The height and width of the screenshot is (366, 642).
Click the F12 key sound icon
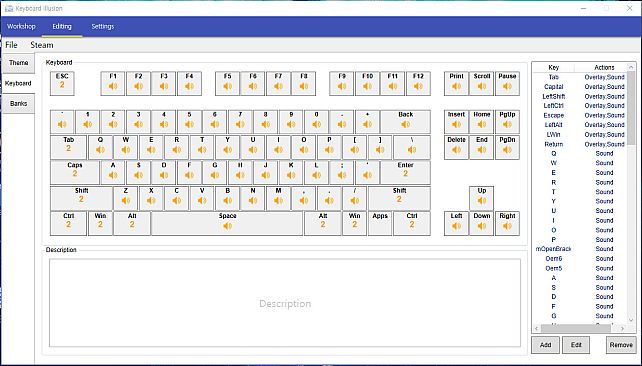tap(418, 86)
